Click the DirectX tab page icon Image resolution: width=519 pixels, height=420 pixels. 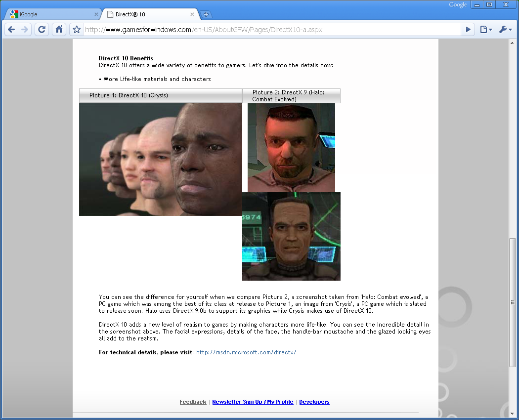coord(110,14)
